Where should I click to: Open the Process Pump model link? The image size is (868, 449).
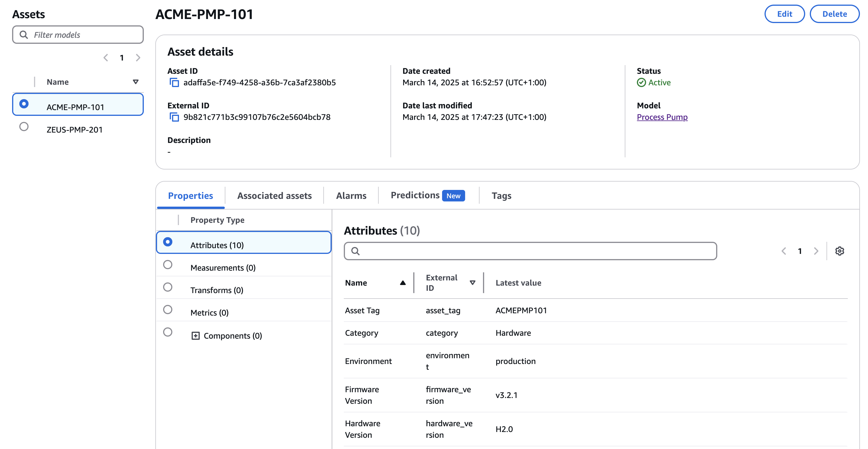point(662,117)
